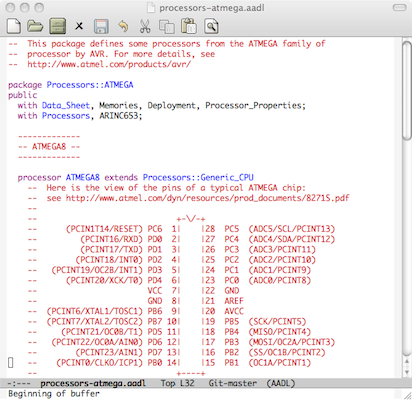This screenshot has height=400, width=412.
Task: Click the New file toolbar icon
Action: coord(14,26)
